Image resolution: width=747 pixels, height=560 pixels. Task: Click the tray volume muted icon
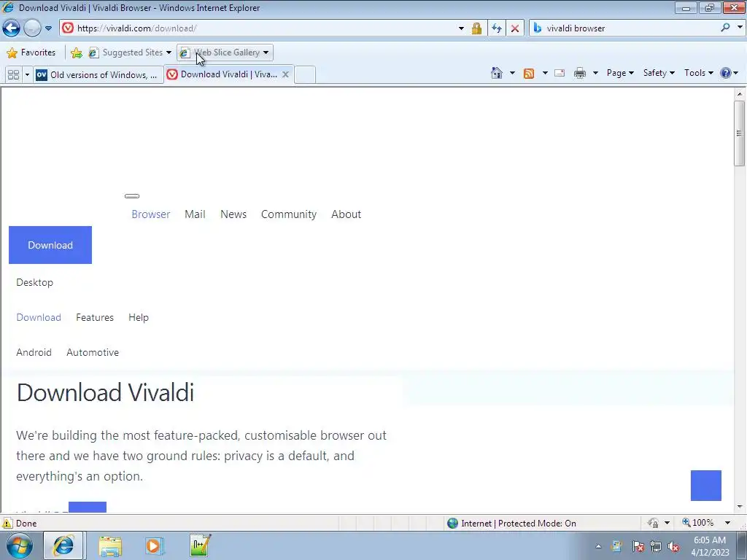point(673,547)
